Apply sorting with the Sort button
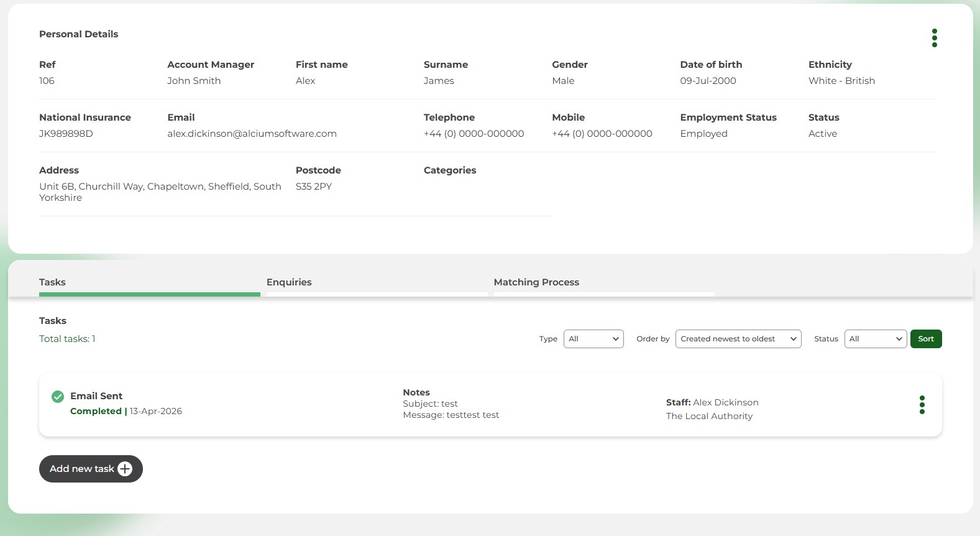Image resolution: width=980 pixels, height=536 pixels. (926, 339)
